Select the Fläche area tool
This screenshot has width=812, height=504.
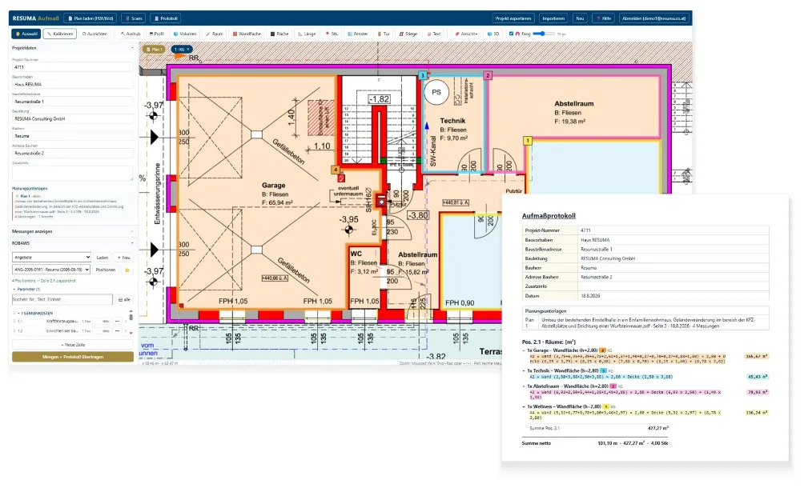click(279, 34)
